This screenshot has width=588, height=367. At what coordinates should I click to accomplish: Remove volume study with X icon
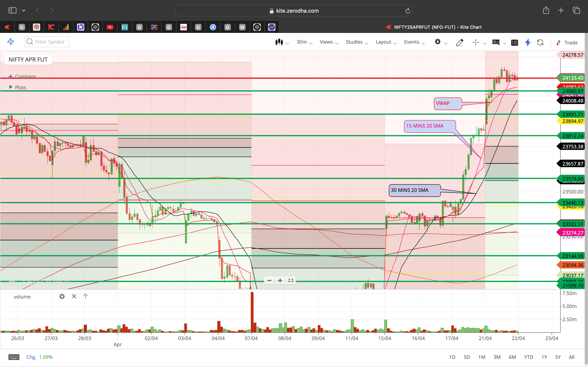(74, 296)
